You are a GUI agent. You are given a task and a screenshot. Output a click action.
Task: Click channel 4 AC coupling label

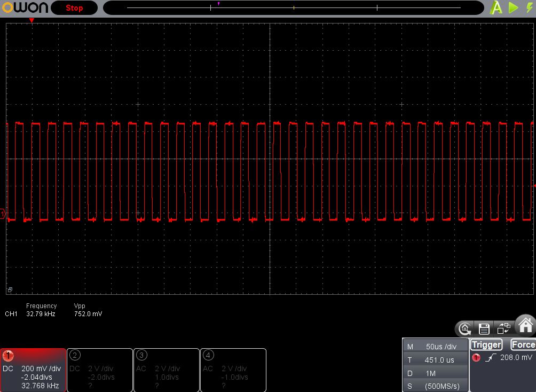(208, 369)
